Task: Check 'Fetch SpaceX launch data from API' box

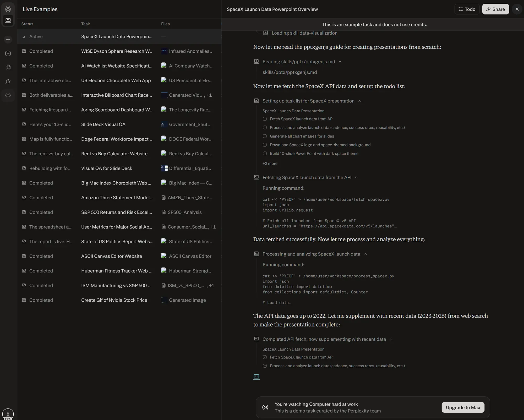Action: [265, 119]
